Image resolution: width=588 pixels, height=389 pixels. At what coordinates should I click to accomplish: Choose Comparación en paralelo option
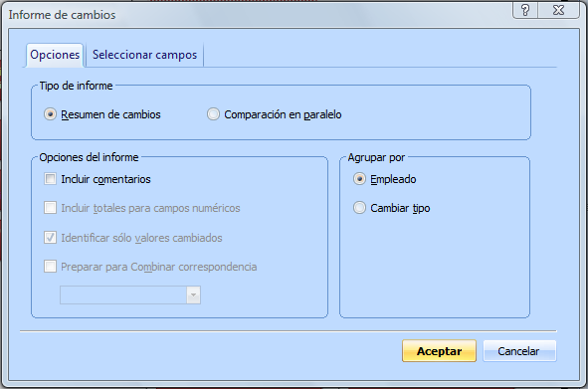213,114
